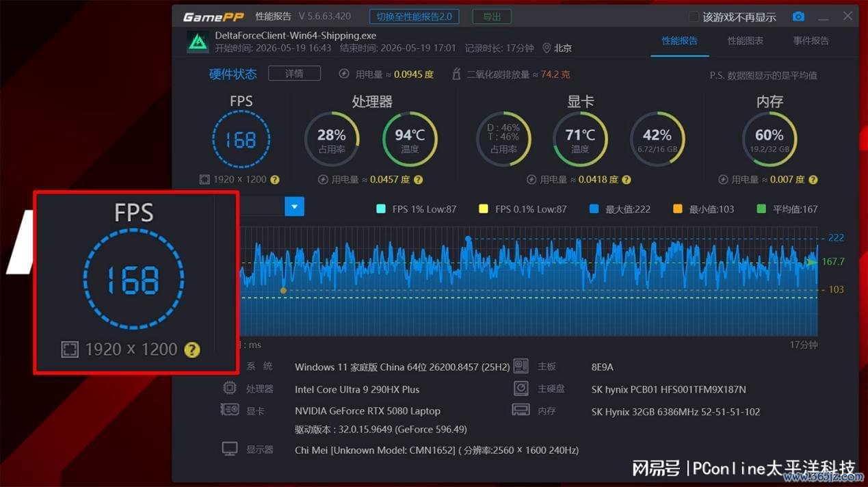
Task: Click resolution frame icon under FPS gauge
Action: click(205, 180)
